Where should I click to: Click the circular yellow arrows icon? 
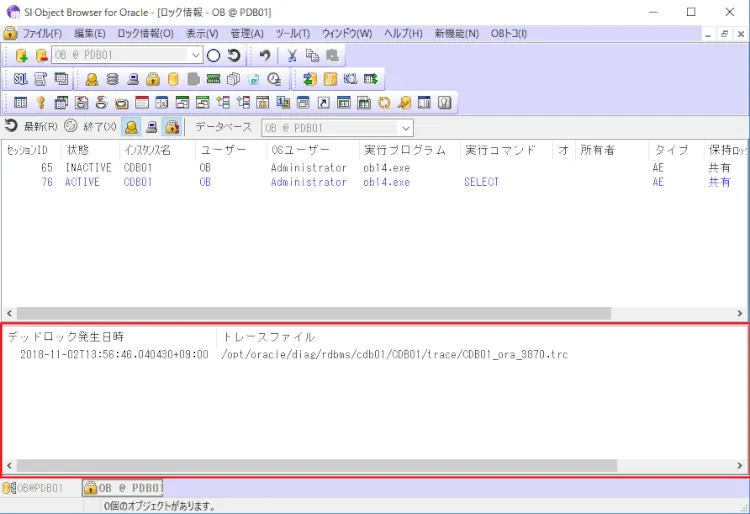click(x=384, y=102)
